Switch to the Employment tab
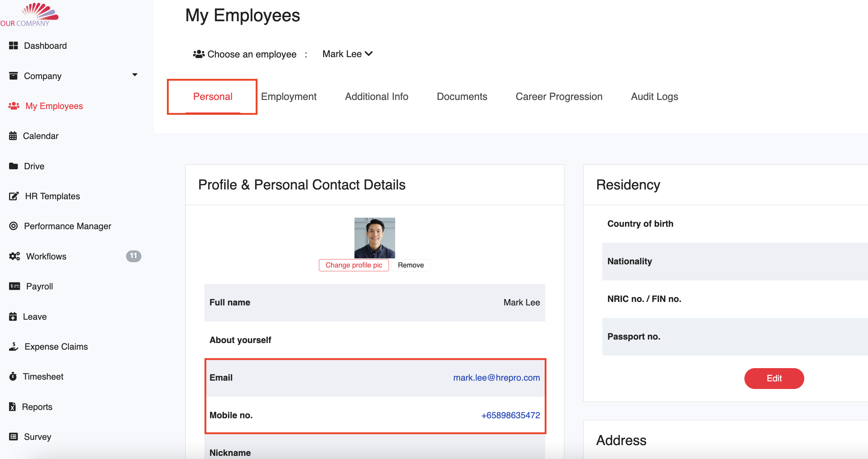The height and width of the screenshot is (459, 868). [289, 96]
